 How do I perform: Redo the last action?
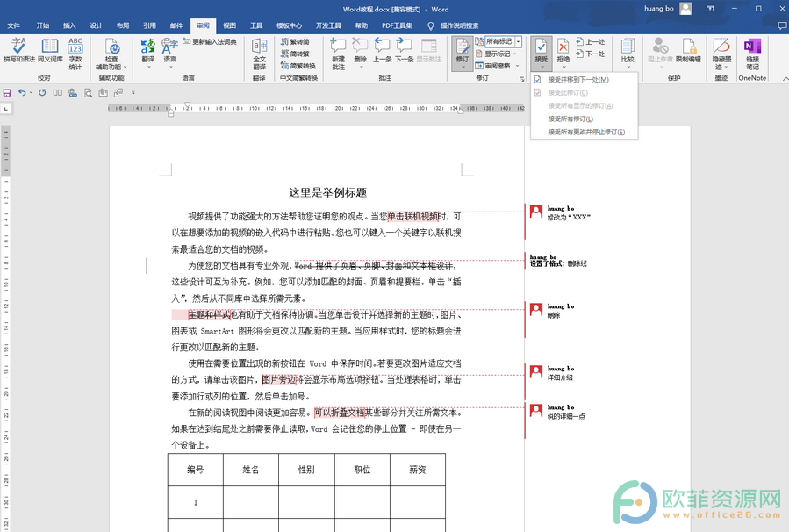[x=42, y=92]
